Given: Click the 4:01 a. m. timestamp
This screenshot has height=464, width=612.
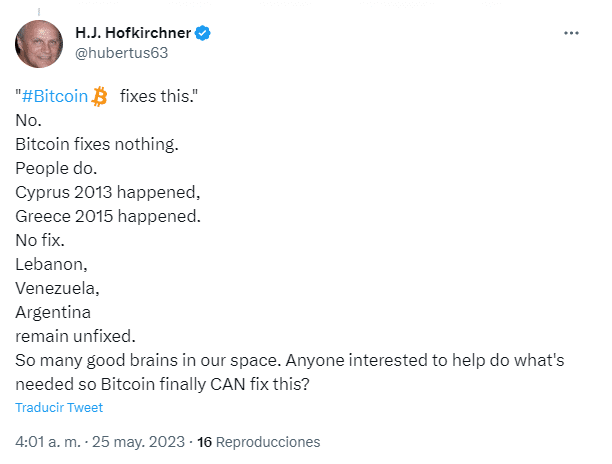Looking at the screenshot, I should (48, 442).
